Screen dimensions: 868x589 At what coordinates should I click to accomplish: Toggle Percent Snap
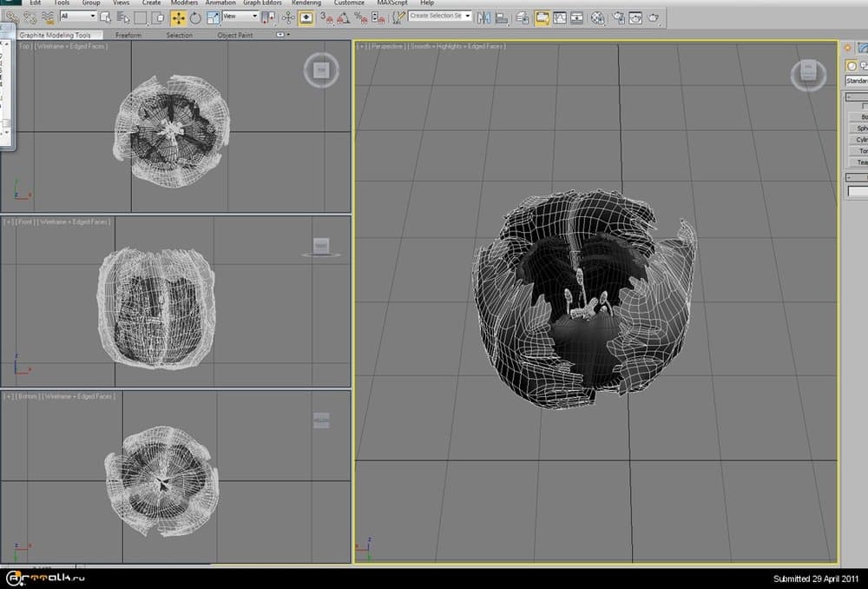click(361, 17)
